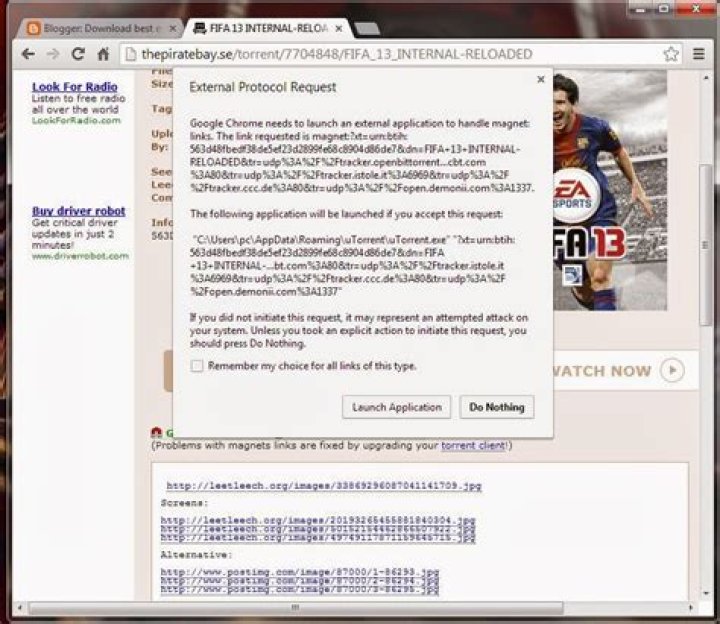Select the FIFA 13 INTERNAL-RELOADED tab
Viewport: 720px width, 624px height.
[268, 28]
